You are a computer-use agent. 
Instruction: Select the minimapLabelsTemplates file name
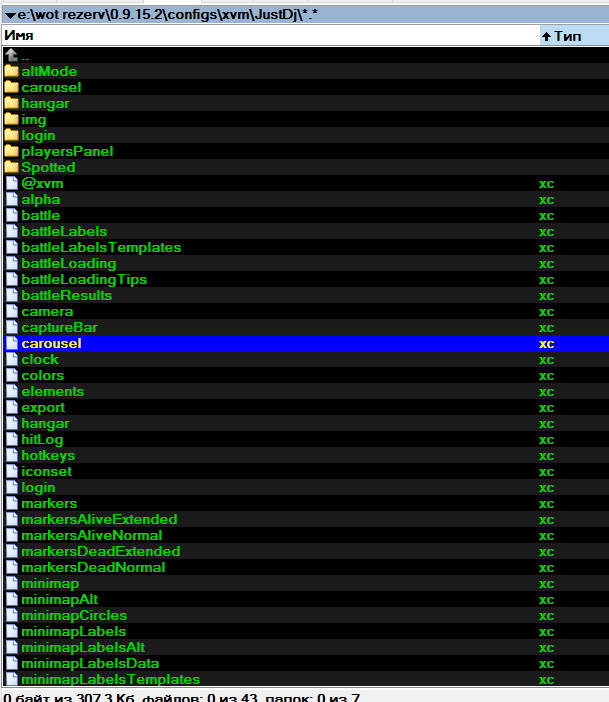tap(110, 680)
